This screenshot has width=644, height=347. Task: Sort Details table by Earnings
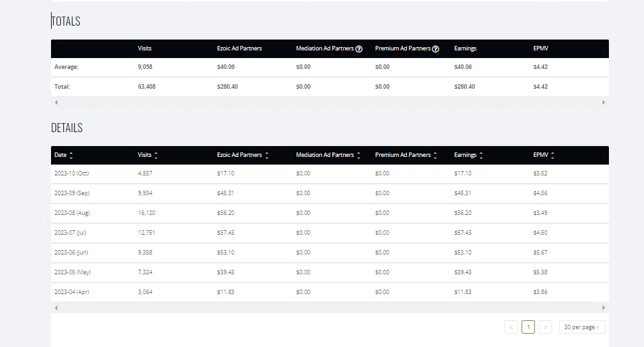481,155
